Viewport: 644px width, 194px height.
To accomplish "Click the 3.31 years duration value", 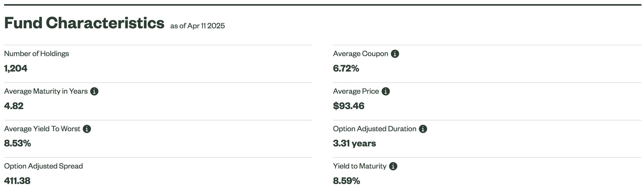I will [354, 143].
